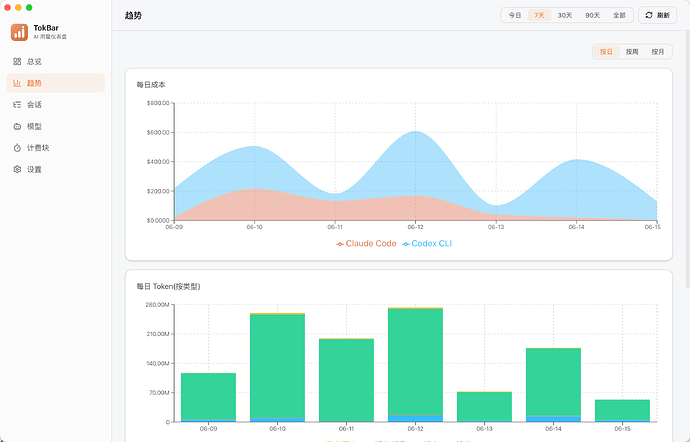Click the 06-12 green token bar
The image size is (690, 442).
click(415, 361)
